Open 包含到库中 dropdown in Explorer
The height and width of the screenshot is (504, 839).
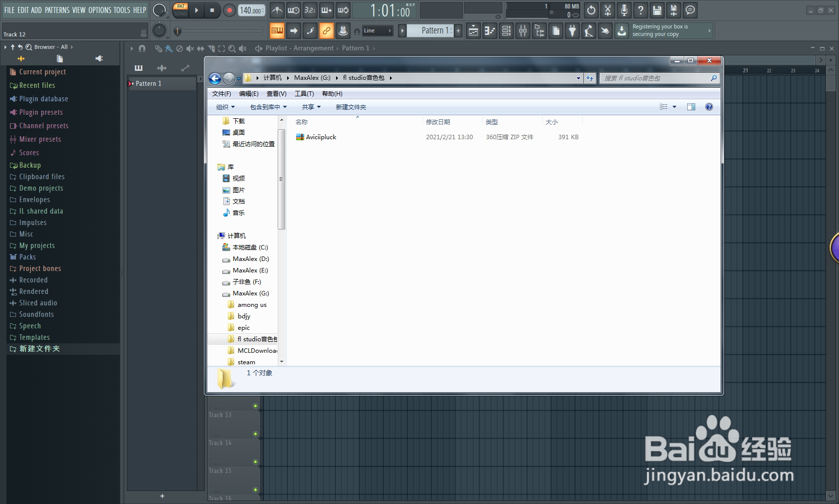[x=268, y=107]
